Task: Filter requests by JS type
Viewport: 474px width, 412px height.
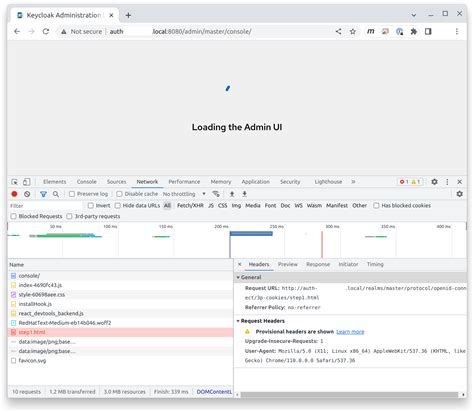Action: (211, 206)
